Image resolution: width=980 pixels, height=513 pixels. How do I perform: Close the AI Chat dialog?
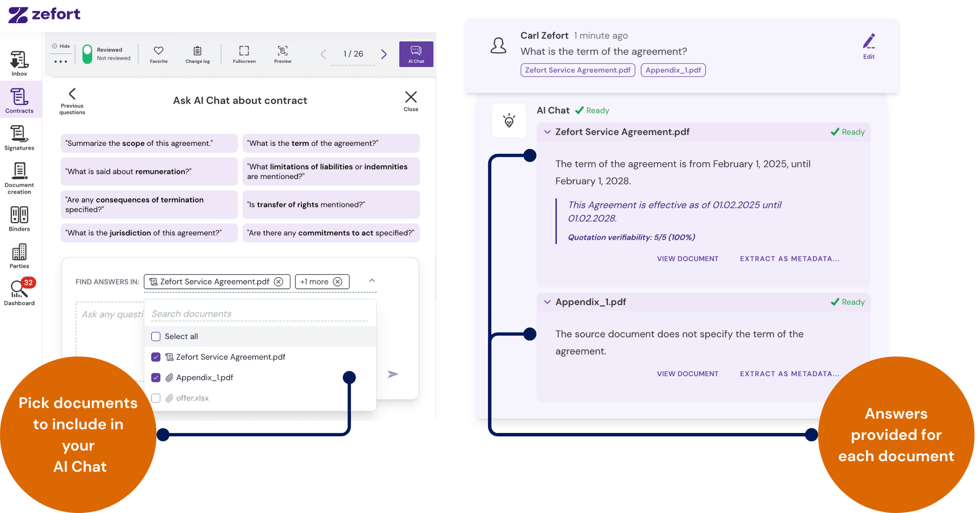click(x=411, y=101)
